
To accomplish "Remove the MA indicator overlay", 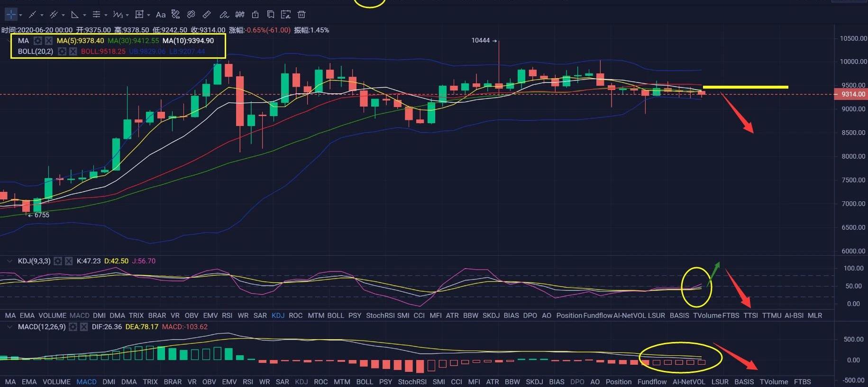I will coord(48,41).
